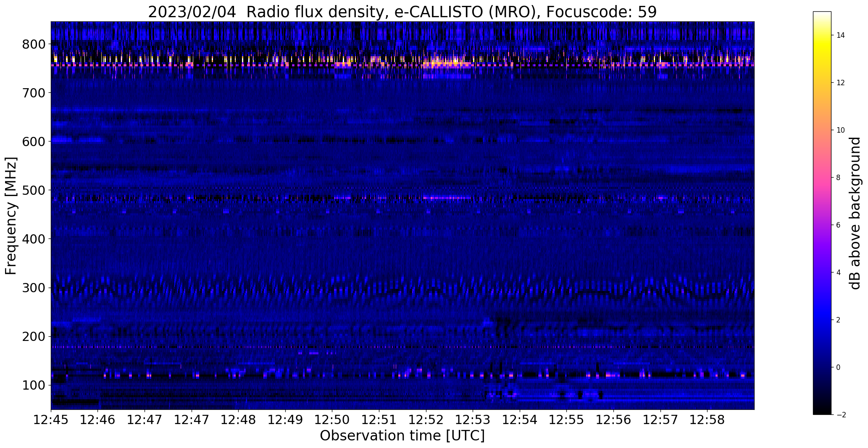Click the colorbar tick label 0

click(x=839, y=367)
